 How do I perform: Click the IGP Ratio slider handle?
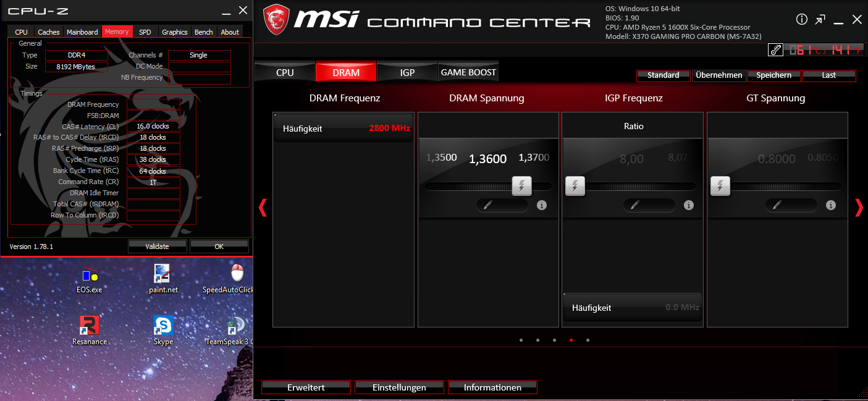575,185
